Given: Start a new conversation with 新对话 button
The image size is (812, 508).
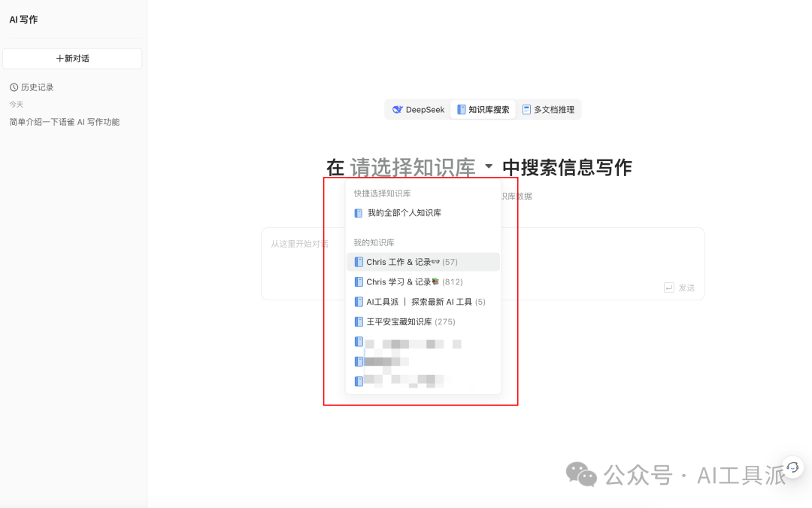Looking at the screenshot, I should pyautogui.click(x=72, y=59).
